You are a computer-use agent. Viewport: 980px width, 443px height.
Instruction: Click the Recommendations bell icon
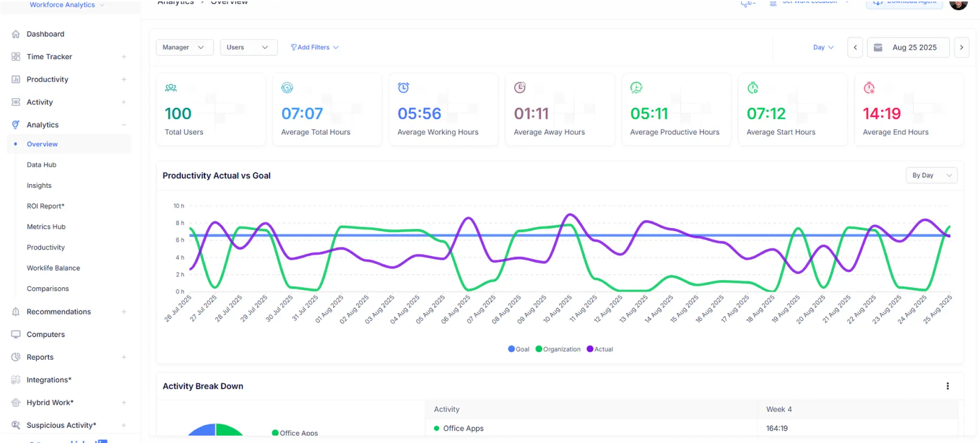pyautogui.click(x=16, y=312)
